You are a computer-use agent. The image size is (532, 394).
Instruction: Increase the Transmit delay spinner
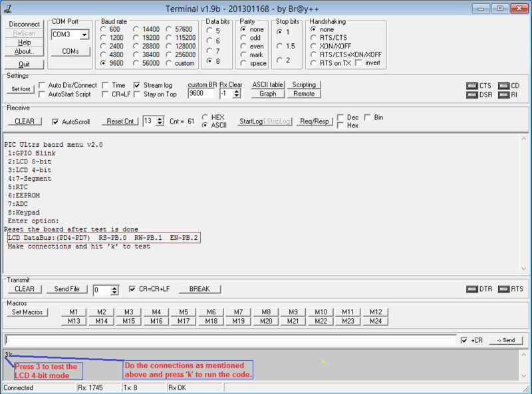click(x=114, y=288)
